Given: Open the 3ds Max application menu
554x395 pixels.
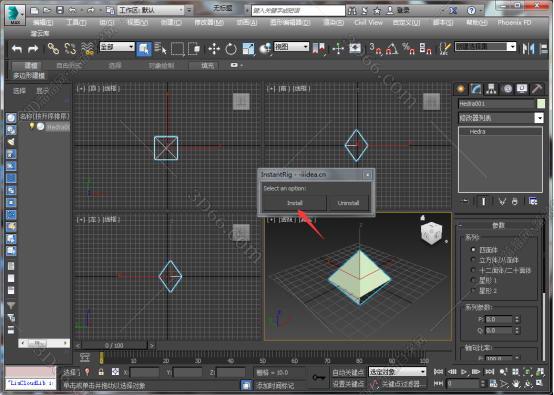Looking at the screenshot, I should (14, 15).
